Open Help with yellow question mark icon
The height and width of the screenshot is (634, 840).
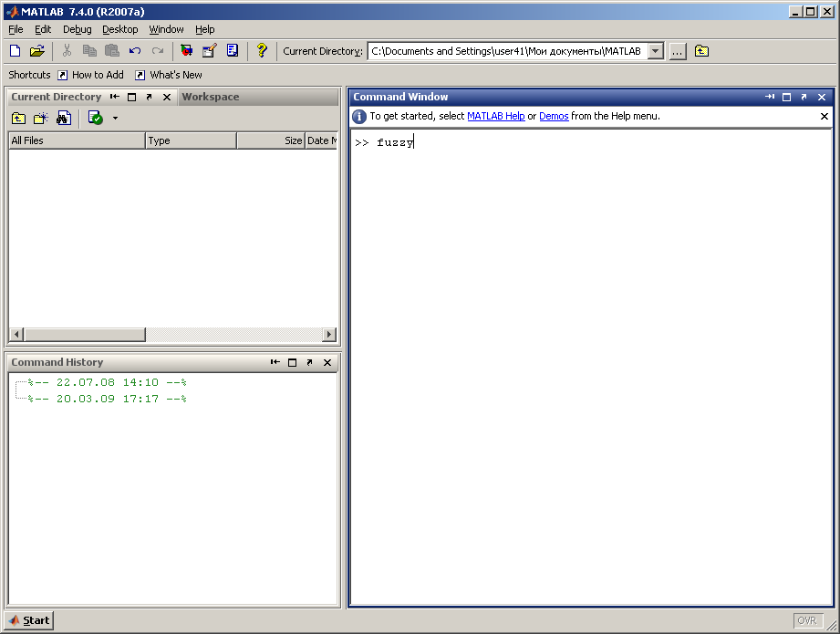[x=262, y=50]
